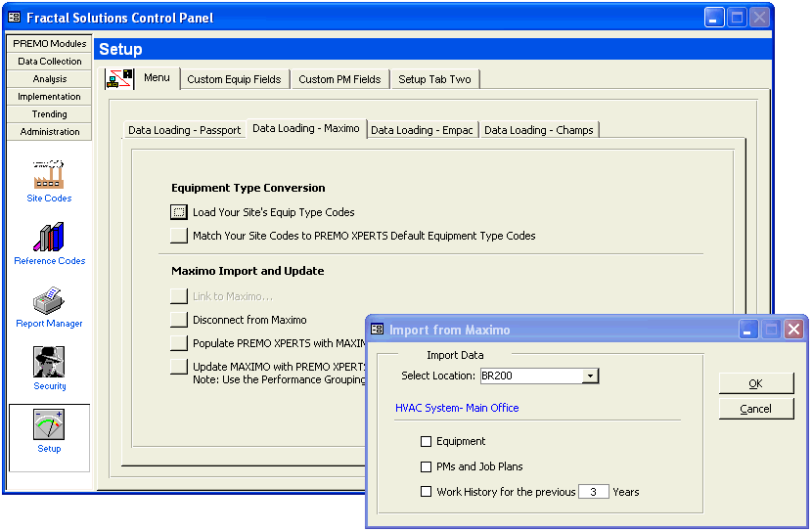Open the Analysis menu
This screenshot has width=812, height=531.
(x=49, y=78)
